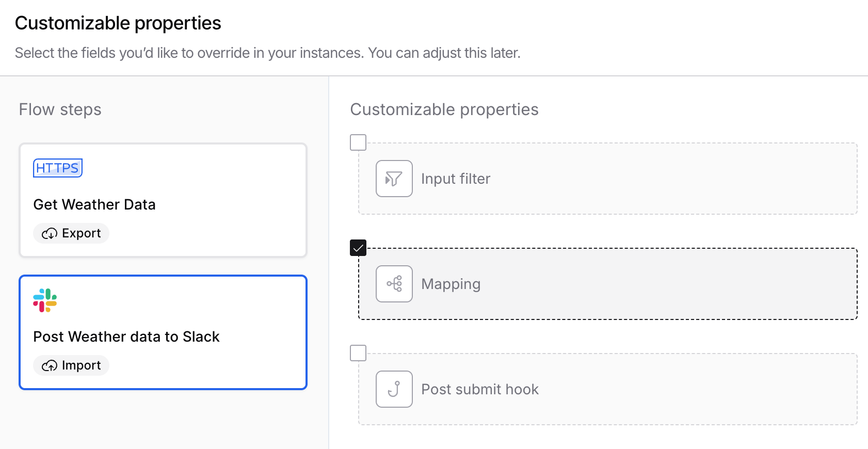Image resolution: width=868 pixels, height=449 pixels.
Task: Click the Export badge
Action: tap(71, 233)
